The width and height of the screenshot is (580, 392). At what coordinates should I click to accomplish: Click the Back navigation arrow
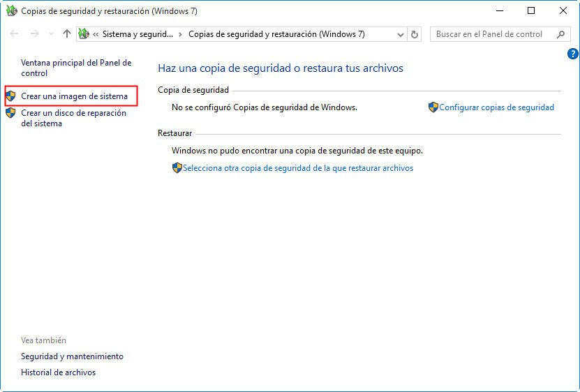click(14, 34)
